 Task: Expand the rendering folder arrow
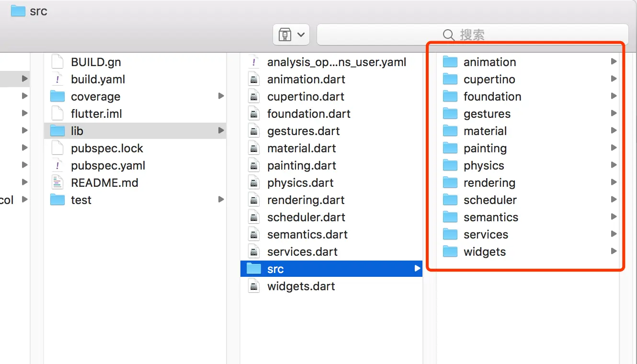(614, 182)
